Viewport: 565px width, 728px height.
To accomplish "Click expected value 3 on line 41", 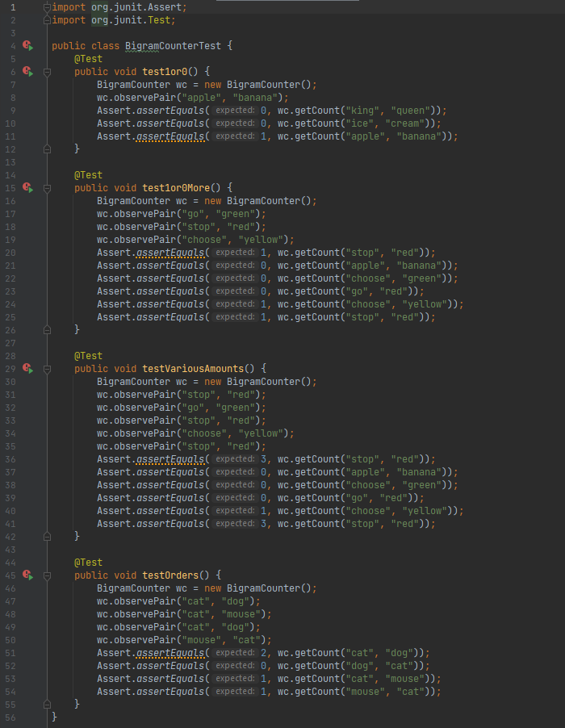I will coord(263,524).
